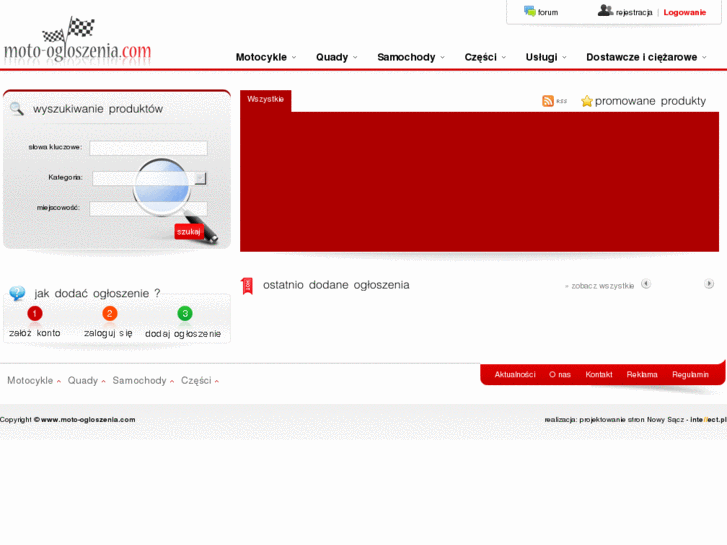Image resolution: width=727 pixels, height=545 pixels.
Task: Click green step 3 circle dodaj ogłoszenie
Action: [185, 314]
